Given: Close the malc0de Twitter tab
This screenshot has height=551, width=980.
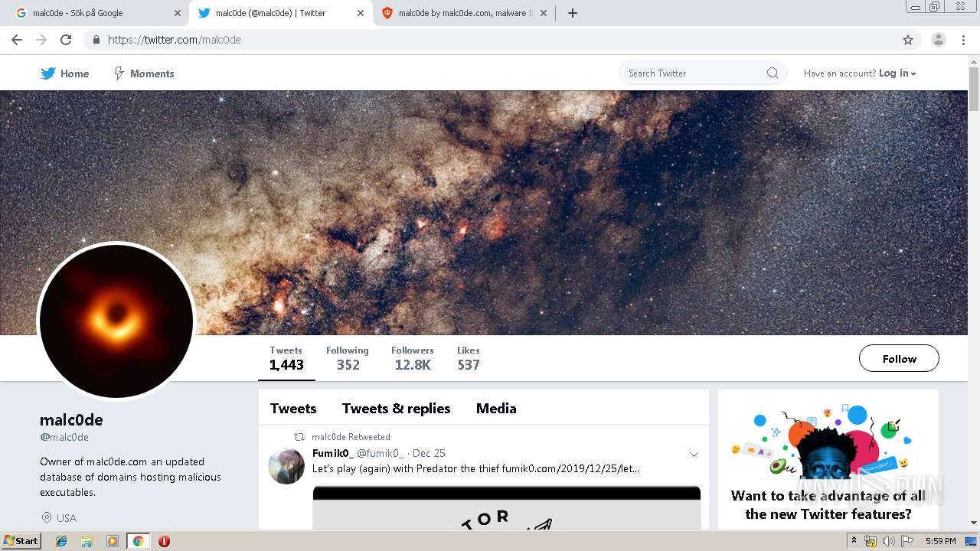Looking at the screenshot, I should [360, 13].
